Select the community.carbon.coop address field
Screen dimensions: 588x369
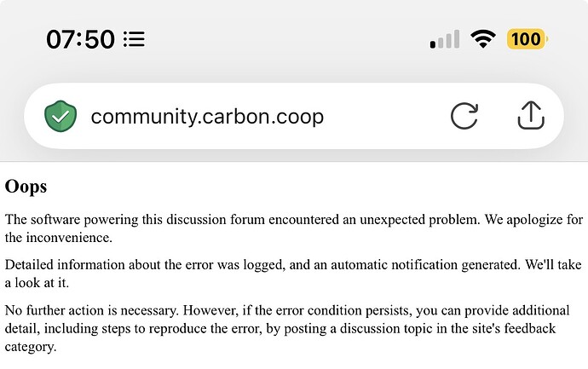pyautogui.click(x=294, y=116)
